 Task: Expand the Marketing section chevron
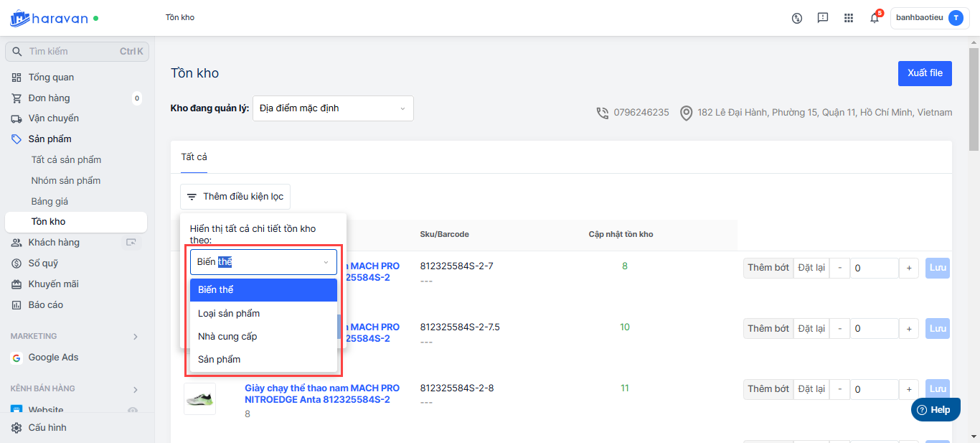136,336
